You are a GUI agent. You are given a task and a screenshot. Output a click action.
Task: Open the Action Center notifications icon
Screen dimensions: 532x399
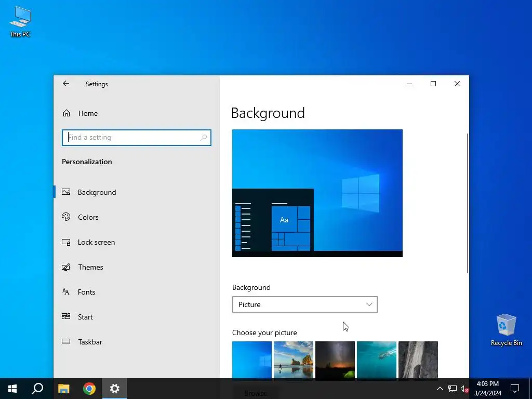pos(515,389)
